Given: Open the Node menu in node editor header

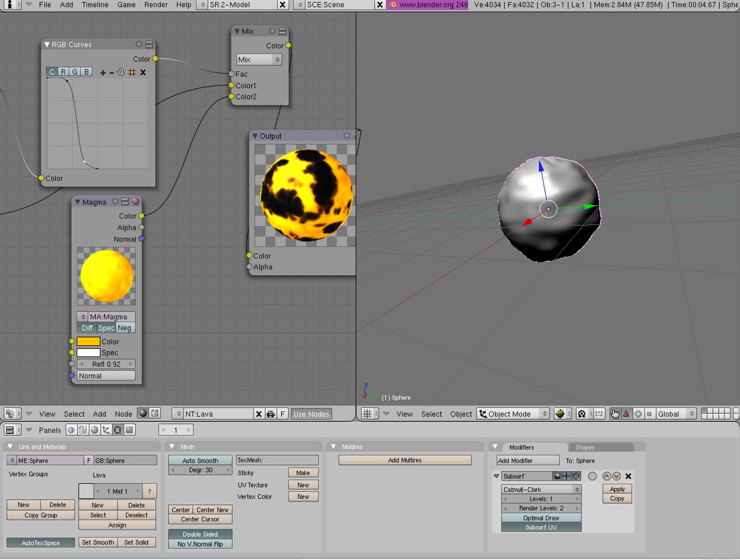Looking at the screenshot, I should pos(123,414).
